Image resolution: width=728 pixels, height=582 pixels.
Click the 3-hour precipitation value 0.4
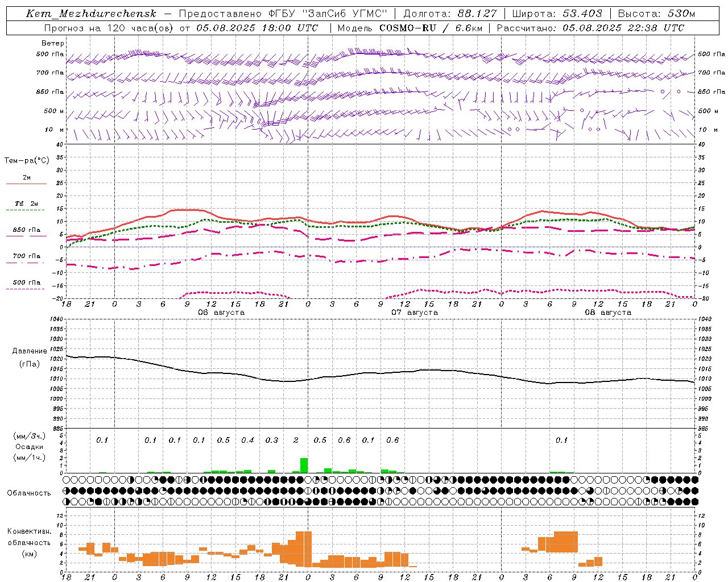(247, 440)
